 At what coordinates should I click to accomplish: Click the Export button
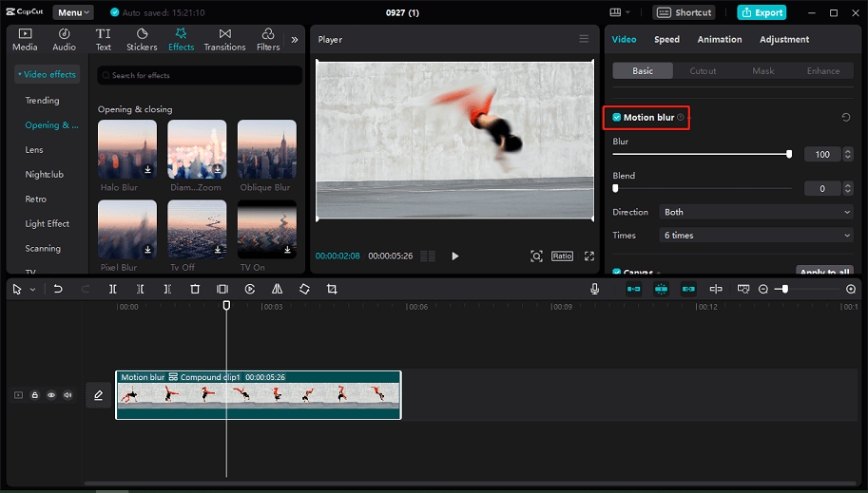(762, 12)
